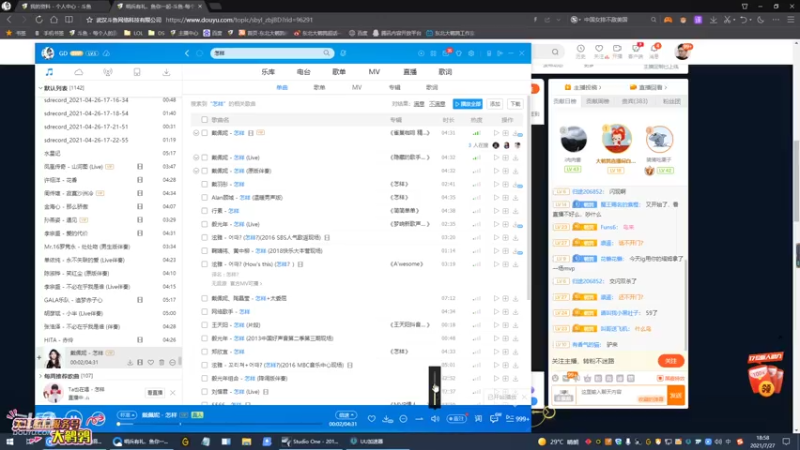Like the current song with heart icon

pos(371,418)
